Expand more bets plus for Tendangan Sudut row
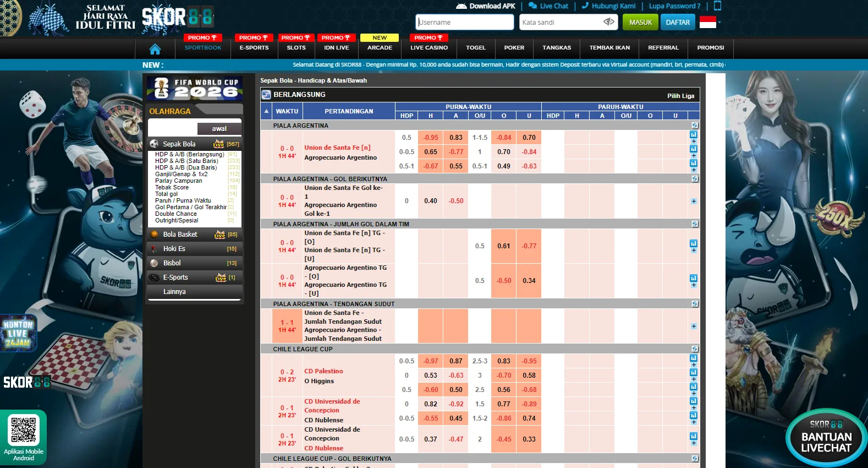This screenshot has width=868, height=468. click(x=694, y=326)
